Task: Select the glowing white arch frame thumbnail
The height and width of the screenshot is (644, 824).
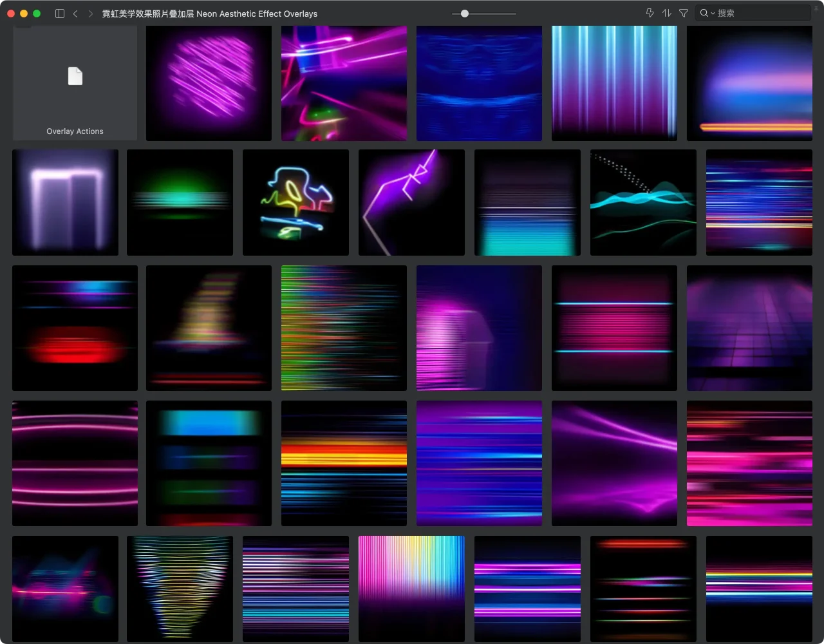Action: click(x=65, y=202)
